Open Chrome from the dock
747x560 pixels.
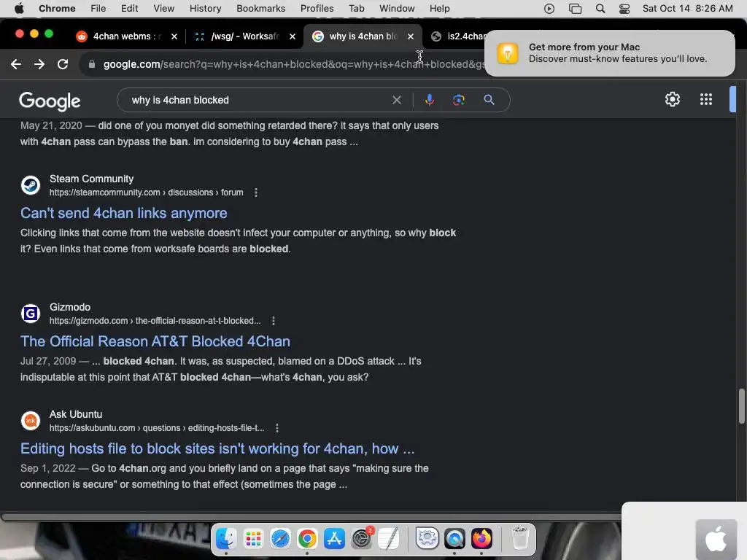click(307, 539)
